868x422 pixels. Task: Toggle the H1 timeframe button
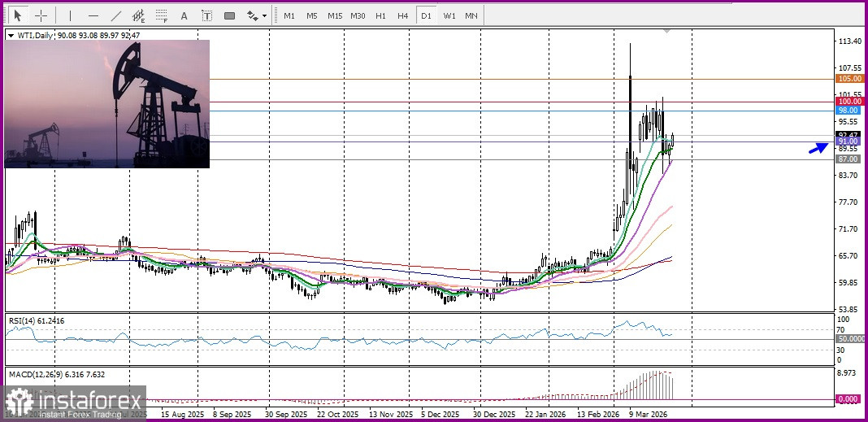coord(380,15)
